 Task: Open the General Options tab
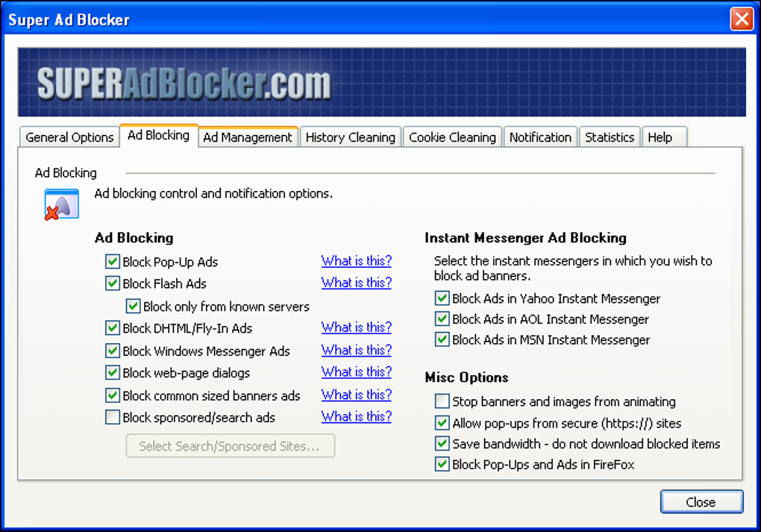[69, 137]
